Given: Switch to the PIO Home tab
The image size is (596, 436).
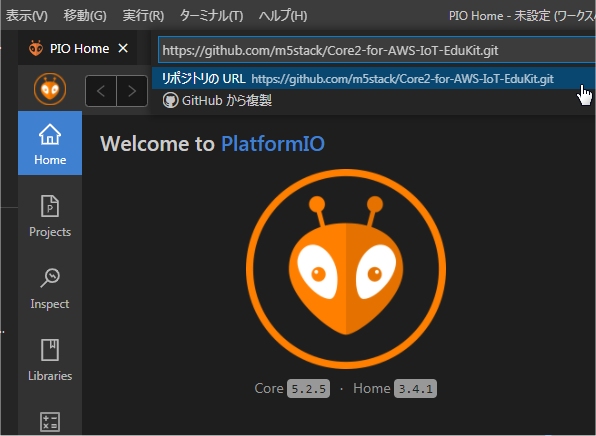Looking at the screenshot, I should (x=77, y=48).
